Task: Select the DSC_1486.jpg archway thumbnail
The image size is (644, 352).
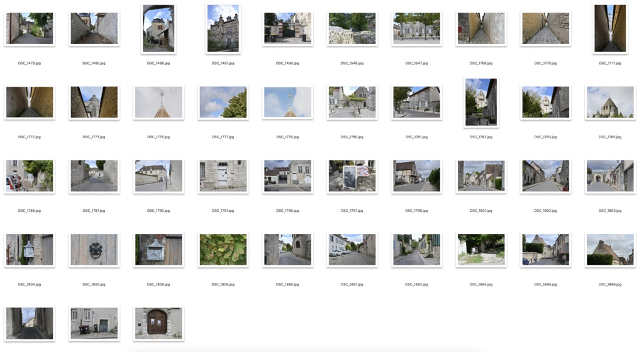Action: [158, 28]
